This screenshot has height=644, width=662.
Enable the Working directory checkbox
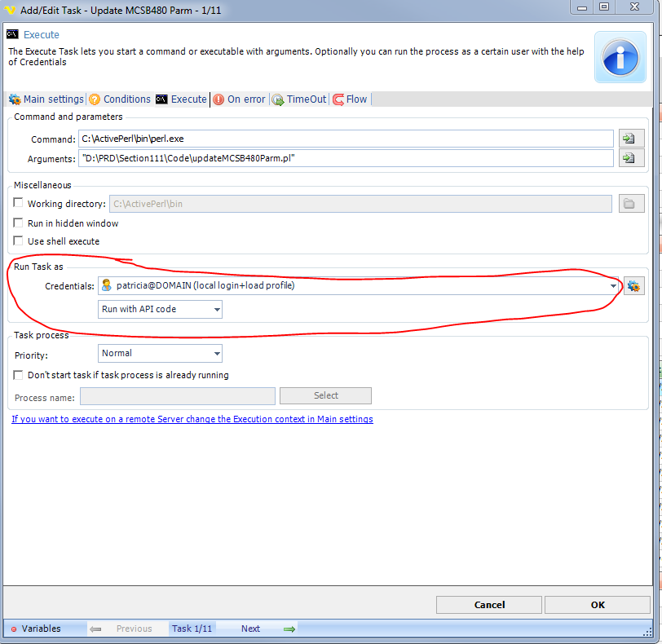[x=19, y=204]
